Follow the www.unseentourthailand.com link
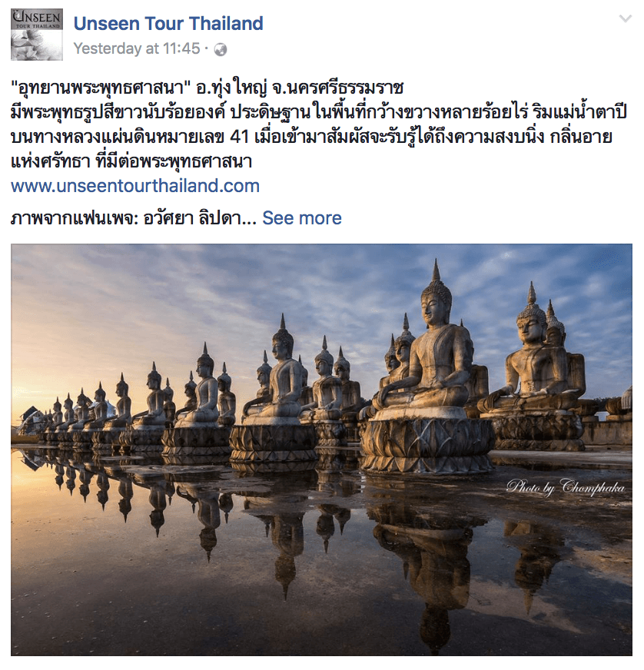The image size is (644, 670). coord(135,186)
